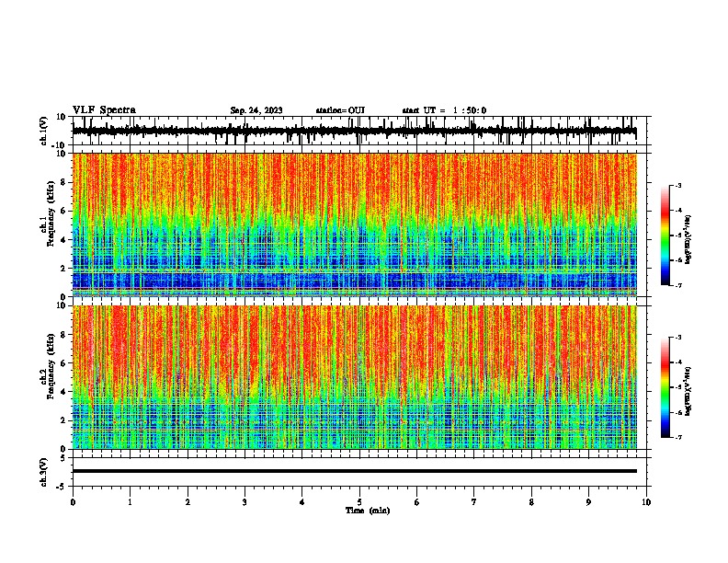Click time axis tick label "1"

tap(130, 502)
